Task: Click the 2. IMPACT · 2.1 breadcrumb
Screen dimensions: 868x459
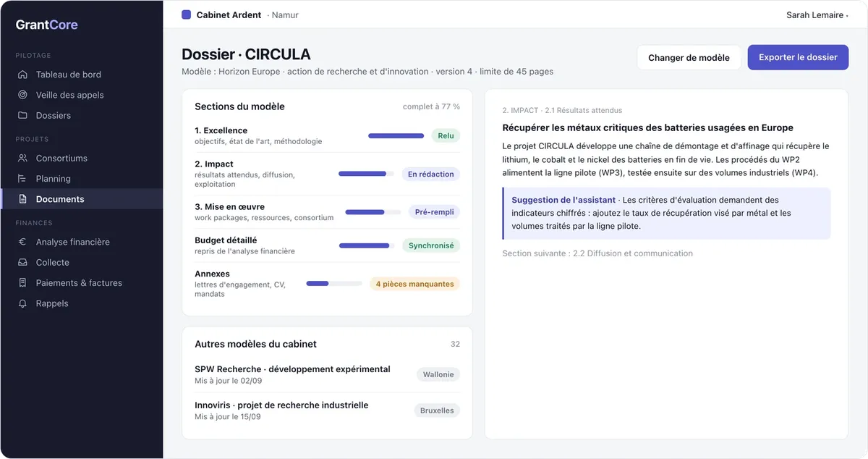Action: pos(562,111)
